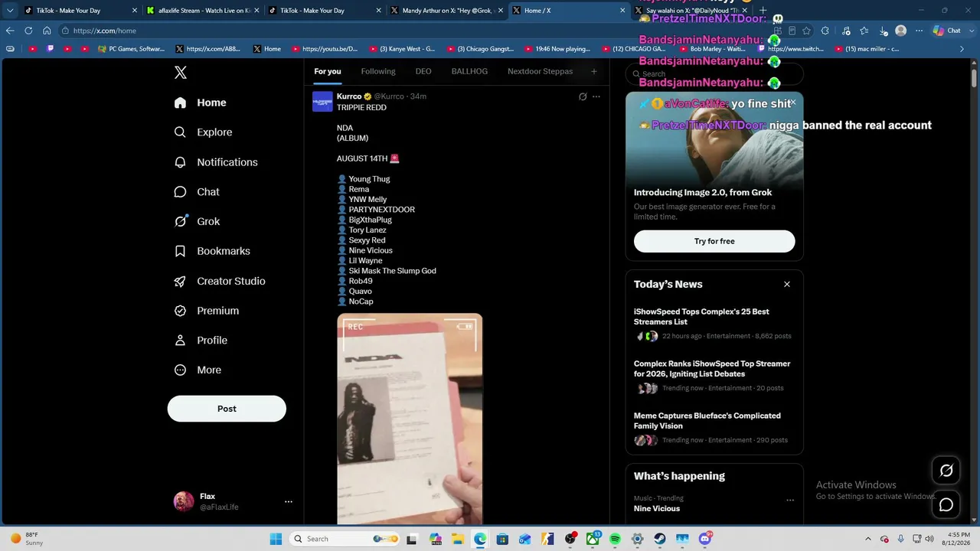Click the browser home button
Viewport: 980px width, 551px height.
[47, 31]
